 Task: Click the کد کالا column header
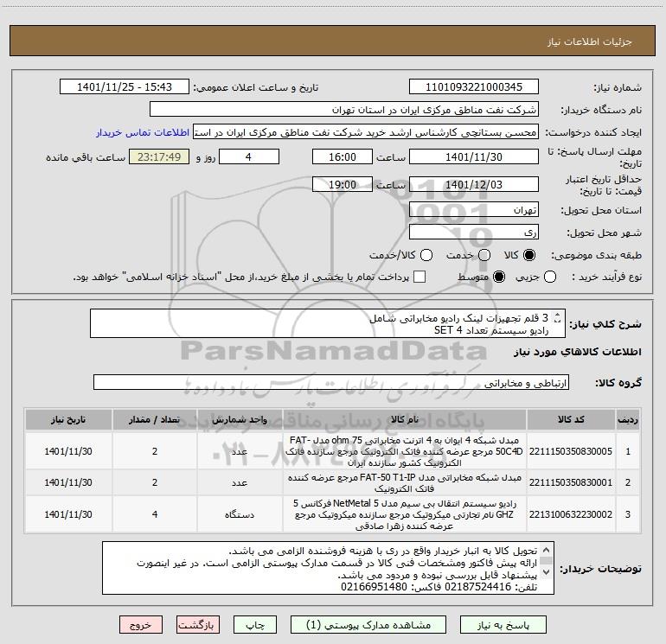571,419
